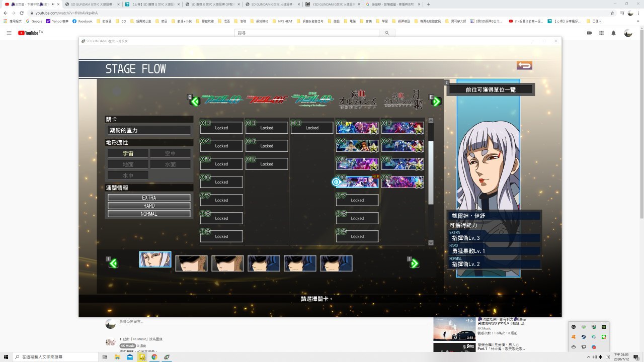
Task: Click the orange back arrow button
Action: [524, 65]
